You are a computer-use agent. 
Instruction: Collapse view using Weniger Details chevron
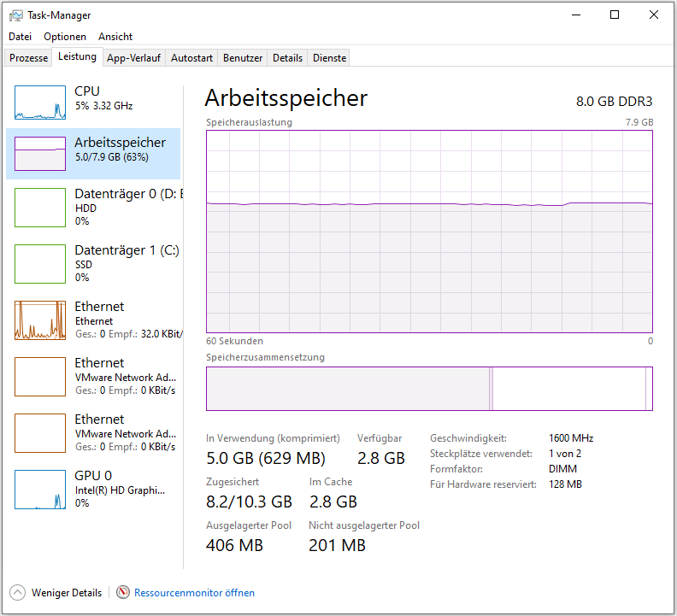17,592
